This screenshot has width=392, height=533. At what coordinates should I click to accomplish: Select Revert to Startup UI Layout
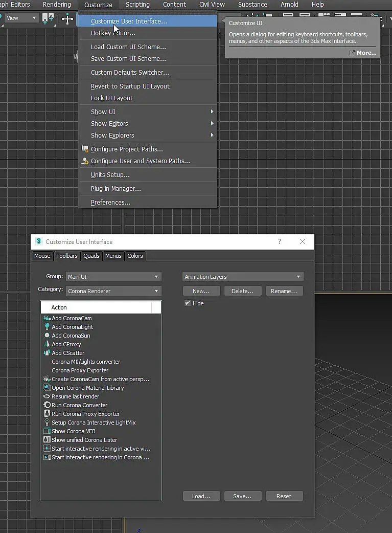(148, 86)
